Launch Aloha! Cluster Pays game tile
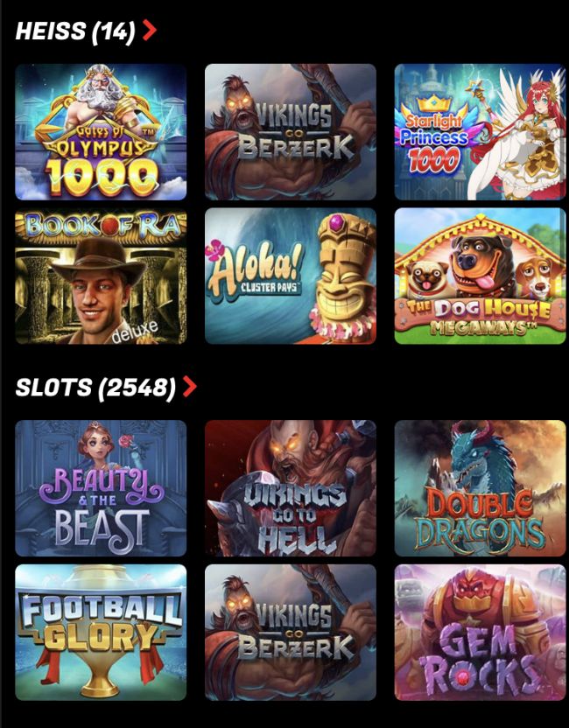The image size is (569, 728). 291,276
